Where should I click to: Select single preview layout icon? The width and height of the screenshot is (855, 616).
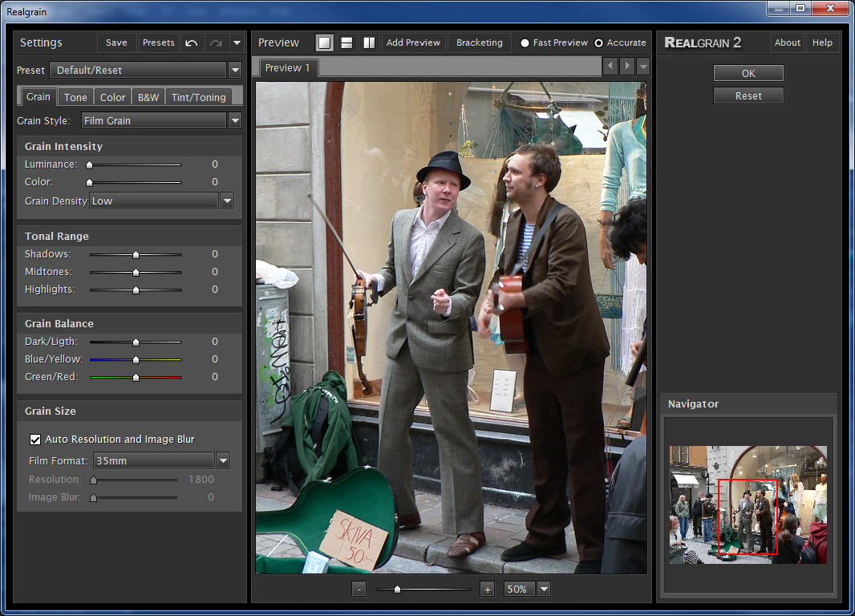(x=325, y=43)
